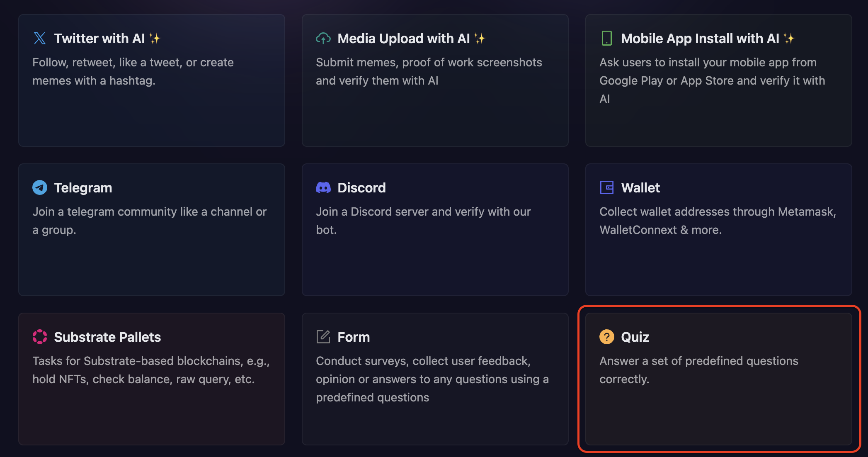
Task: Click the green mobile phone icon
Action: (x=606, y=38)
